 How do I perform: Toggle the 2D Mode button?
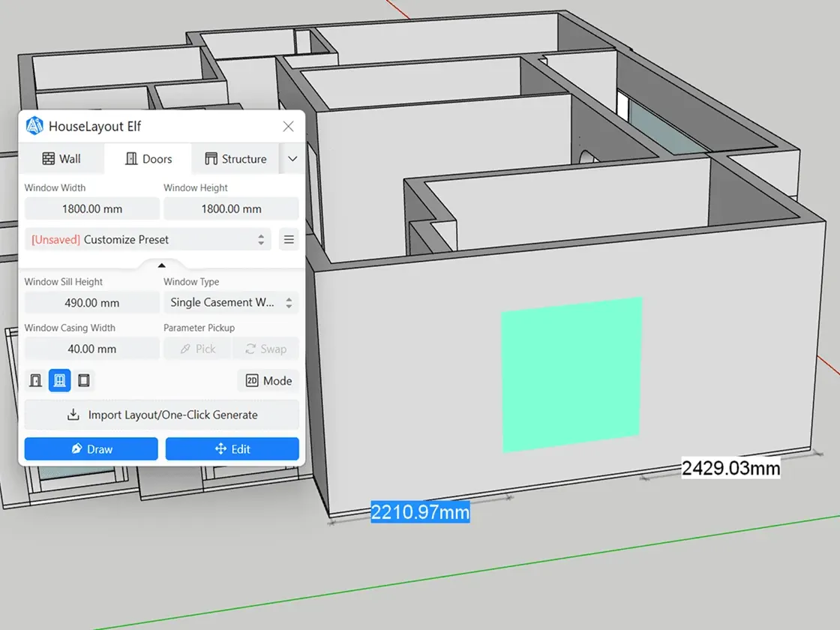[x=268, y=380]
